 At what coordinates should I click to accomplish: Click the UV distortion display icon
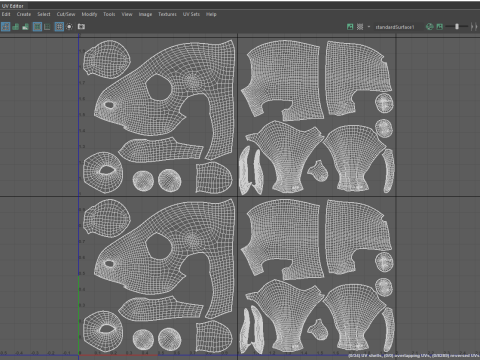tap(25, 27)
